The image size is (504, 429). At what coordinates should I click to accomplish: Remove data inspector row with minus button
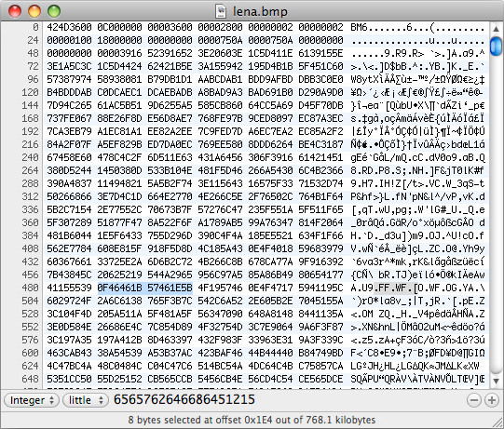point(474,400)
